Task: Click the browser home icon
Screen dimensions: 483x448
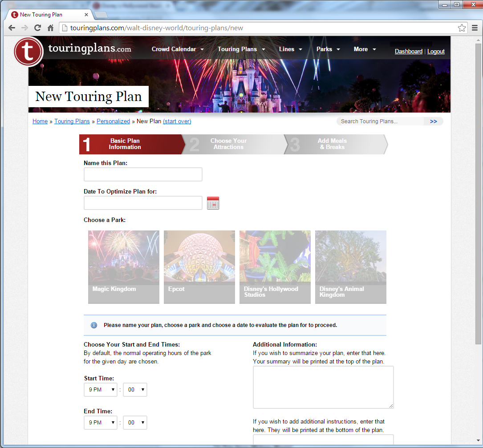Action: click(x=51, y=28)
